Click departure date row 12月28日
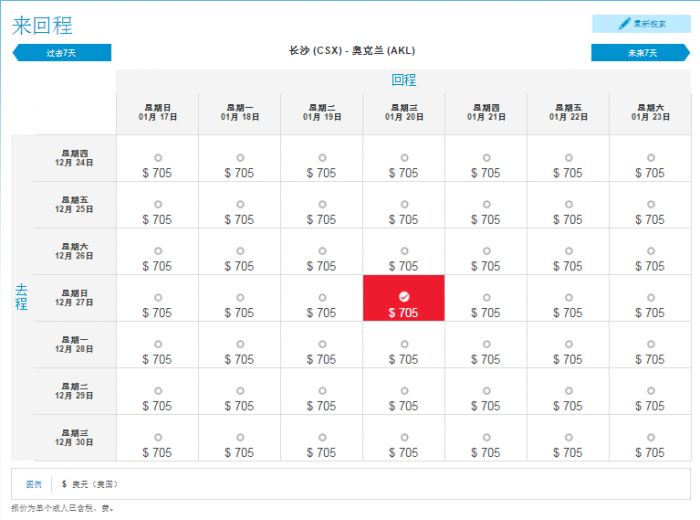This screenshot has width=700, height=520. coord(74,345)
